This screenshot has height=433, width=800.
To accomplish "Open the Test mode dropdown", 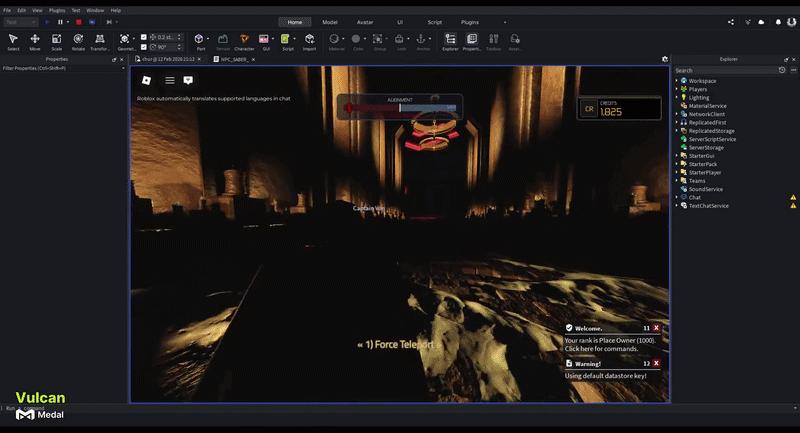I will (x=19, y=21).
